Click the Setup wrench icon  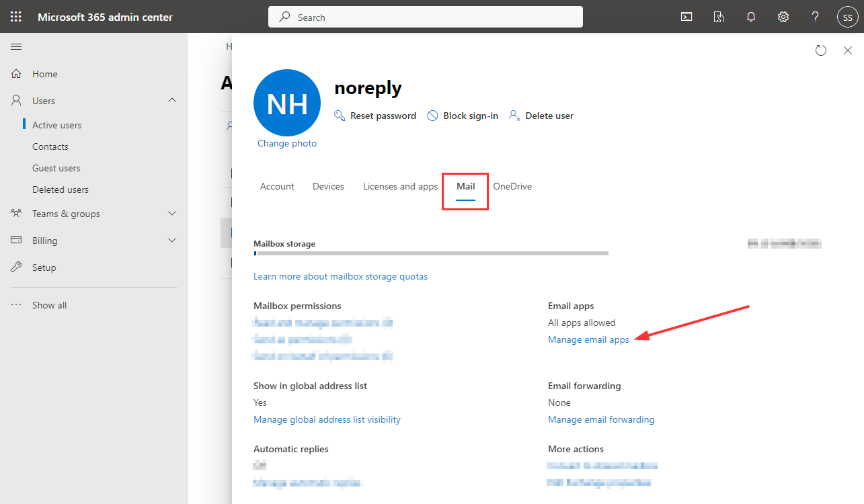pos(17,267)
